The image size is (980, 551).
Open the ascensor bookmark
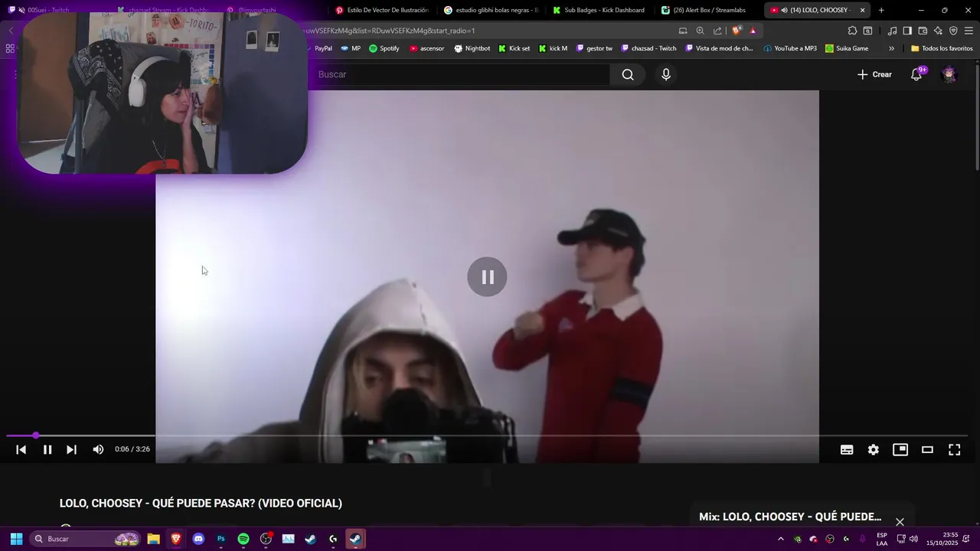(426, 48)
